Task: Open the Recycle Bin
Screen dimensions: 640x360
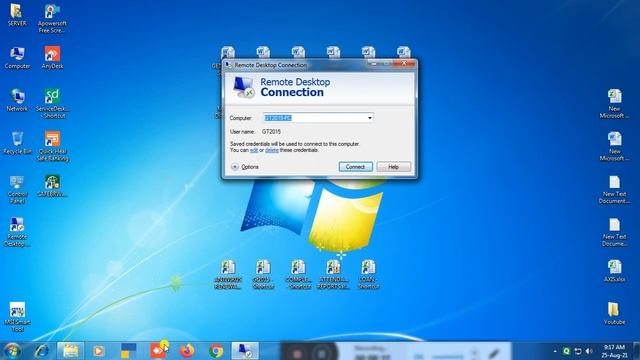Action: pyautogui.click(x=17, y=143)
